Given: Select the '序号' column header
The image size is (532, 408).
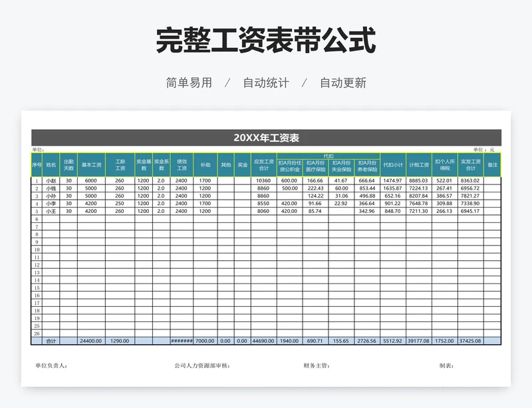Looking at the screenshot, I should point(37,165).
